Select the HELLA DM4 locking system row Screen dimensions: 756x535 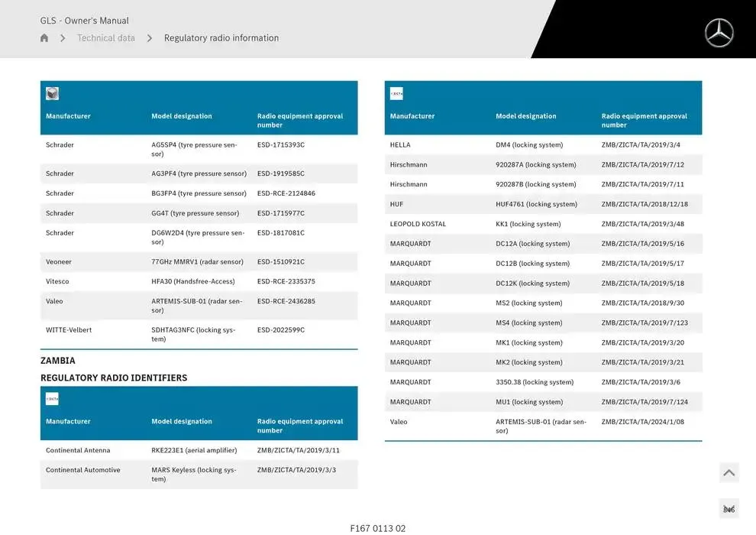click(543, 145)
